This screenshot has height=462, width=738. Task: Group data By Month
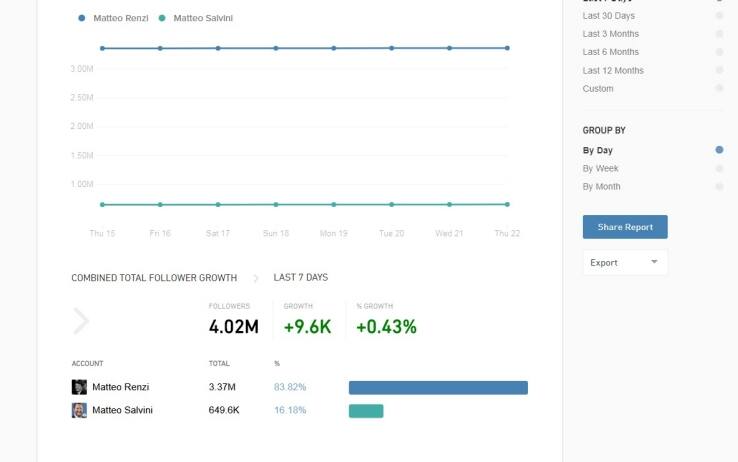pyautogui.click(x=719, y=186)
